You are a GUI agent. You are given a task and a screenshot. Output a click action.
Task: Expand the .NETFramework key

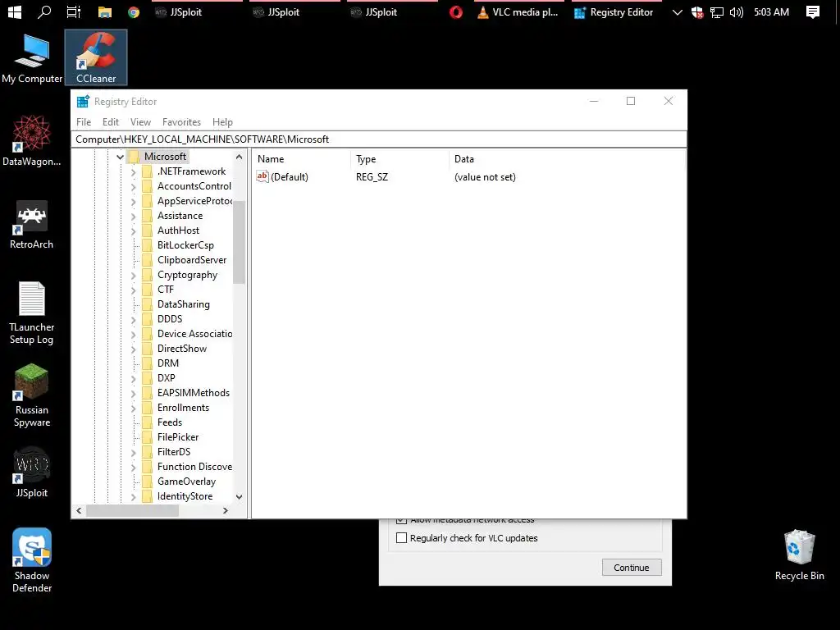tap(134, 172)
